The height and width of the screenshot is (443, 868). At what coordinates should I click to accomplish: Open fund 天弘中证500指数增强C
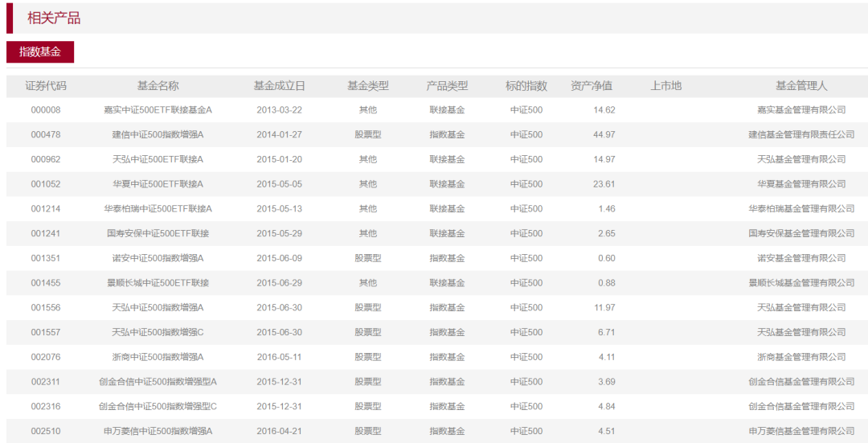pyautogui.click(x=158, y=332)
